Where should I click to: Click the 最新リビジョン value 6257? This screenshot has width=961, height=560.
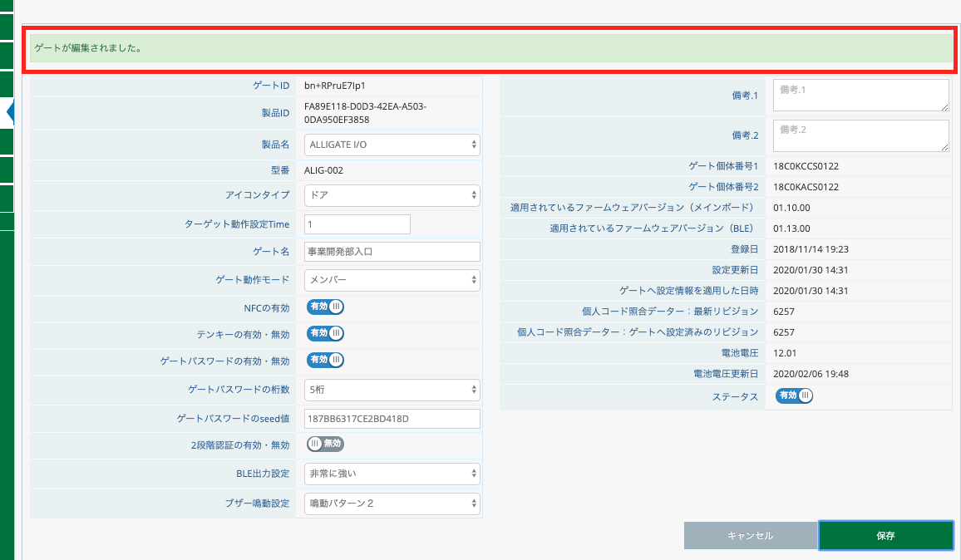pos(784,312)
